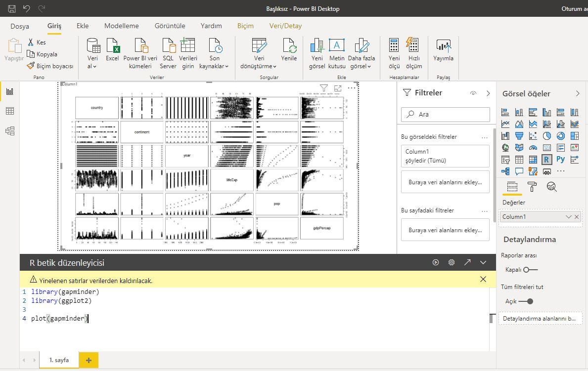This screenshot has height=371, width=588.
Task: Add a map visual to the report
Action: click(505, 147)
